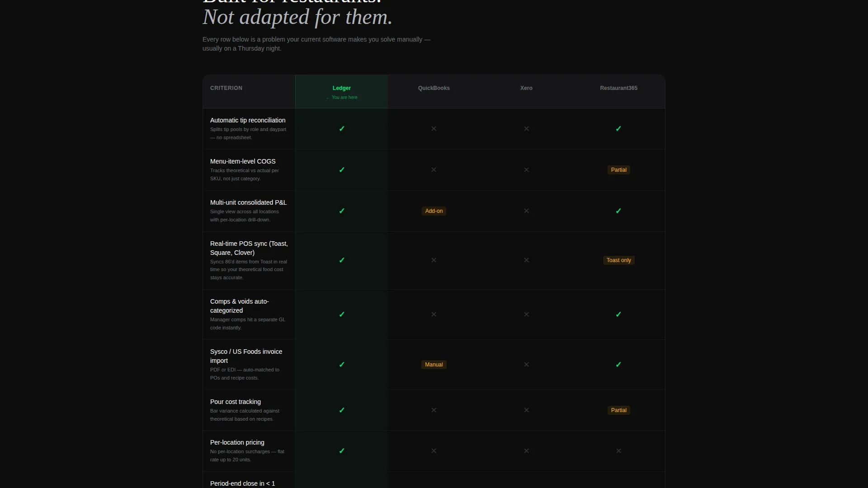Click 'Manager comps hit a separate GL' description
The height and width of the screenshot is (488, 868).
pyautogui.click(x=247, y=324)
